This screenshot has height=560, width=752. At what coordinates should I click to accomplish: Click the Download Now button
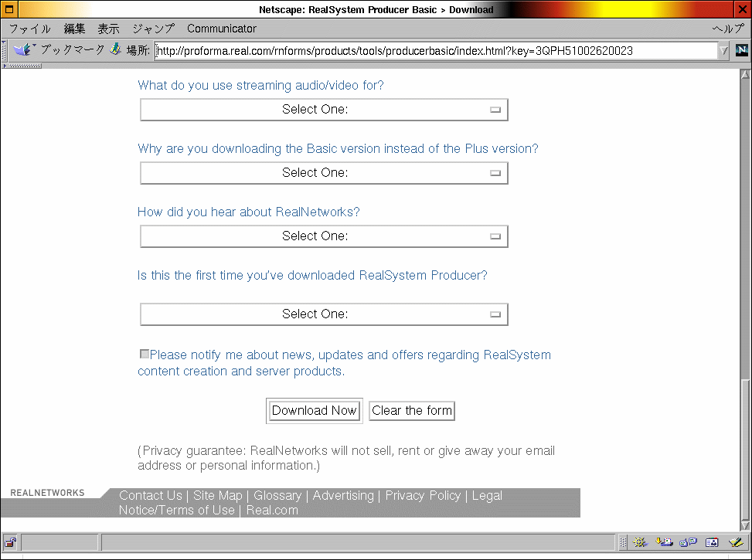[x=315, y=411]
